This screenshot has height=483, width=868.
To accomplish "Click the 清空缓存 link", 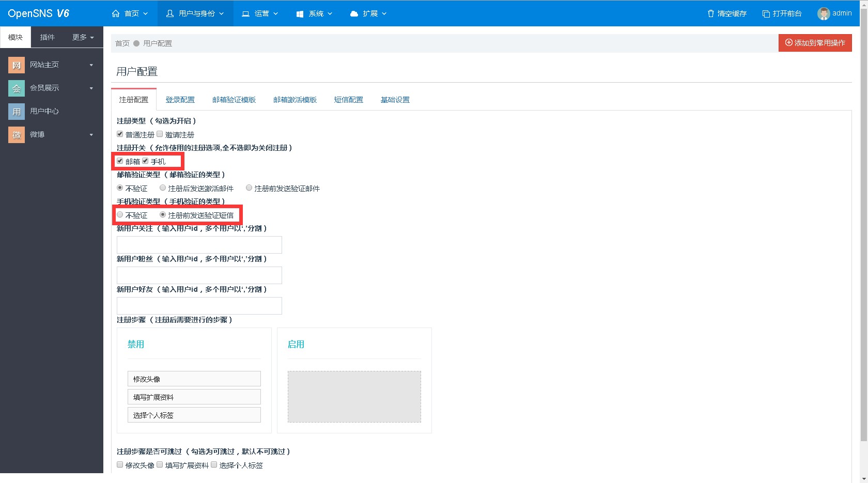I will (x=727, y=13).
